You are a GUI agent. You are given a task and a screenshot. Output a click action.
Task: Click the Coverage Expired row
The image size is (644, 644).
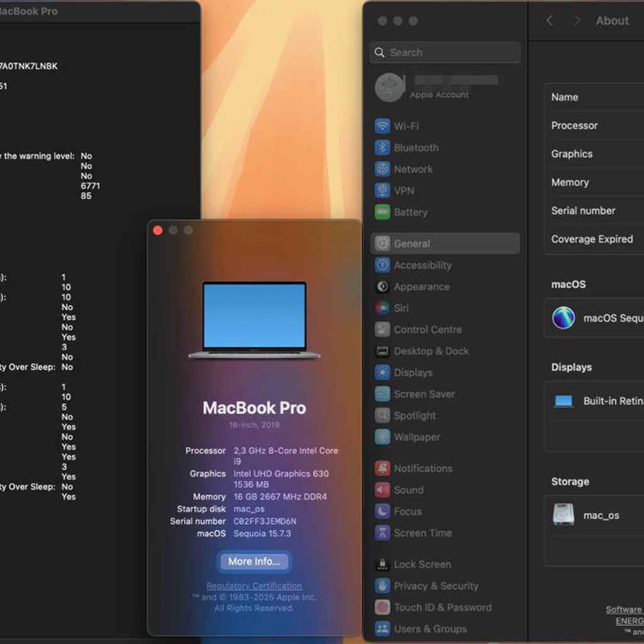click(594, 239)
